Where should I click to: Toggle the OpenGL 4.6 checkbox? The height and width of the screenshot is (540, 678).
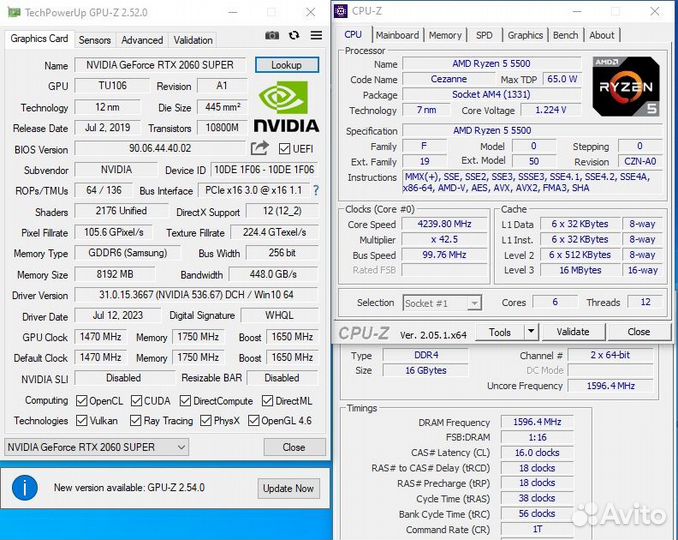pos(253,420)
